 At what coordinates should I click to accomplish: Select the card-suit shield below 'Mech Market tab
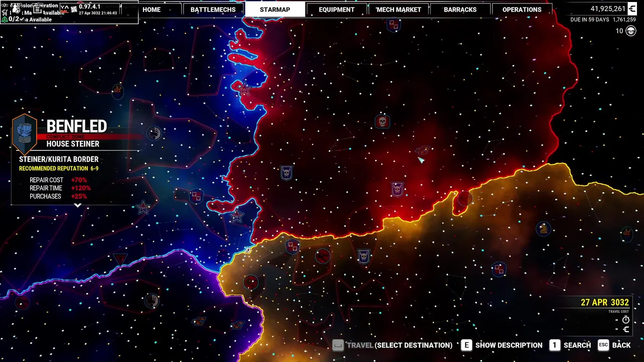pos(393,24)
